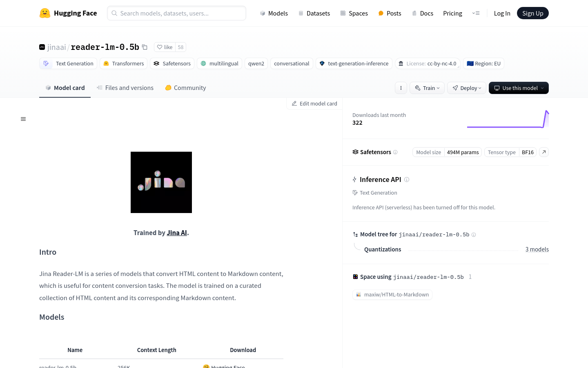Click Region: EU tag
The width and height of the screenshot is (588, 368).
coord(483,63)
